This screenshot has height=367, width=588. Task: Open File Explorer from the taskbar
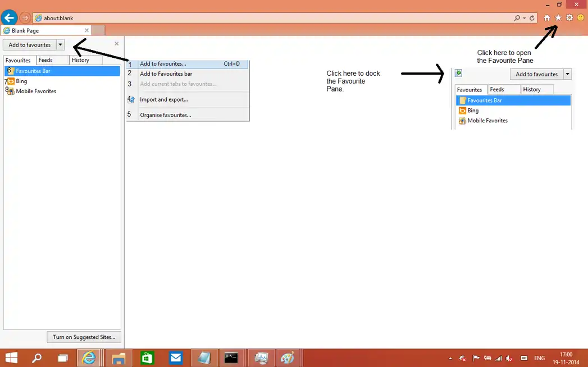pyautogui.click(x=118, y=357)
